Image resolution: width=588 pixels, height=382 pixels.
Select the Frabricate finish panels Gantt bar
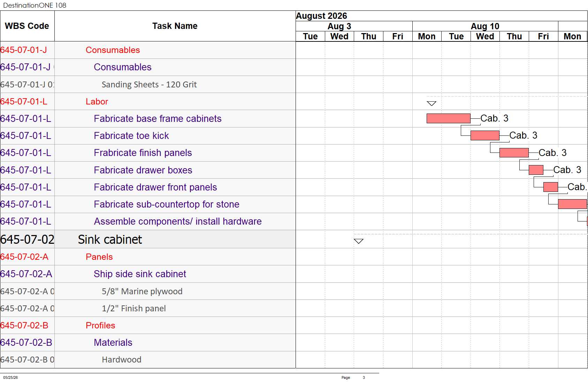[514, 153]
